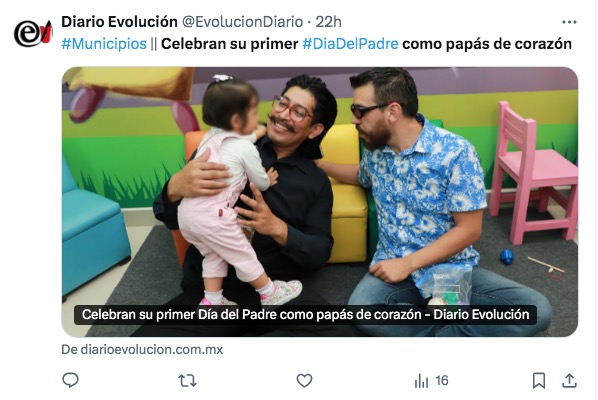Image resolution: width=598 pixels, height=400 pixels.
Task: Open the #DiaDelPadre hashtag link
Action: tap(350, 44)
